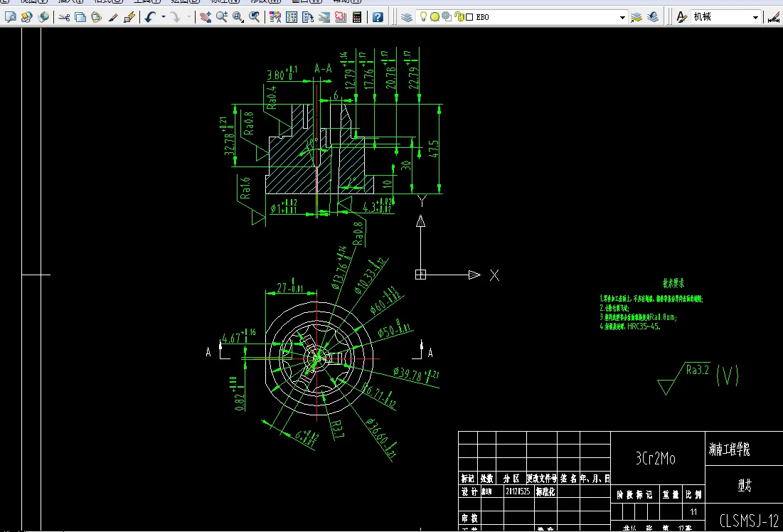Open the Layer Properties Manager

click(x=407, y=18)
